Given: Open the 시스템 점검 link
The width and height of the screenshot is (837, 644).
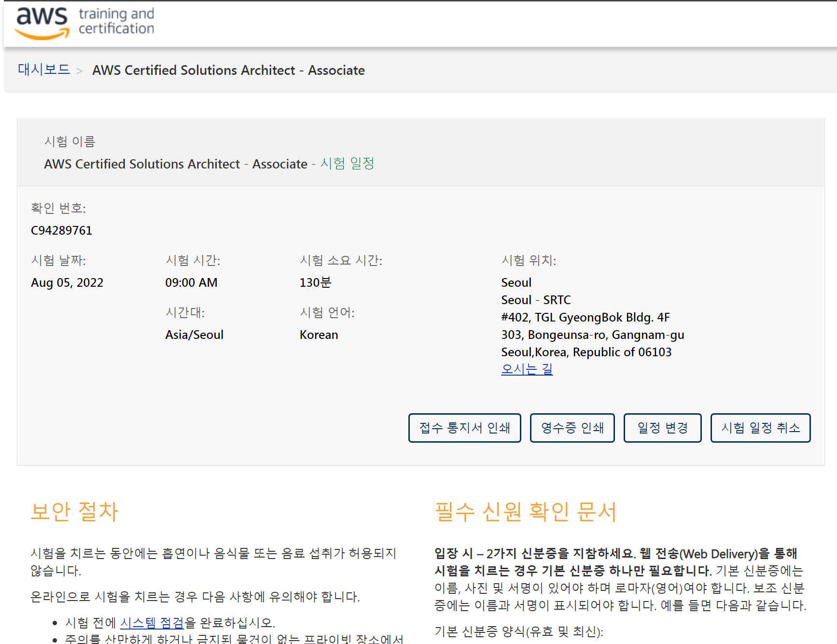Looking at the screenshot, I should 152,623.
